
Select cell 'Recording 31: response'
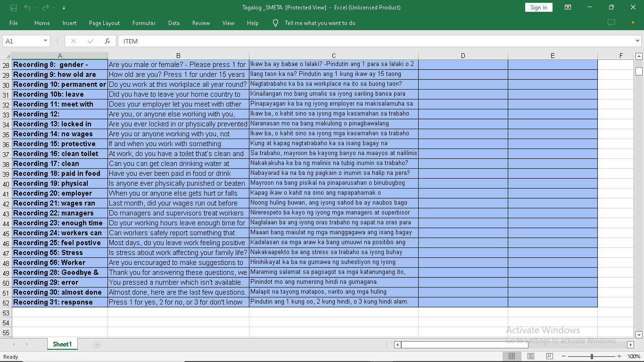60,302
